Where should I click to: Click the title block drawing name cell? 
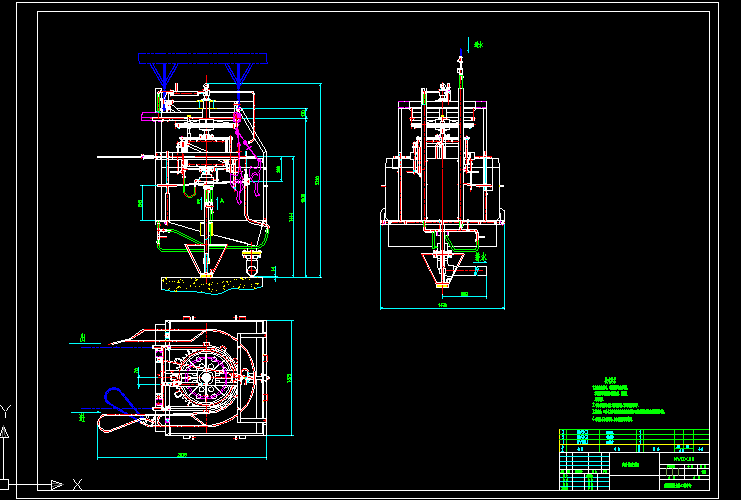coord(629,465)
